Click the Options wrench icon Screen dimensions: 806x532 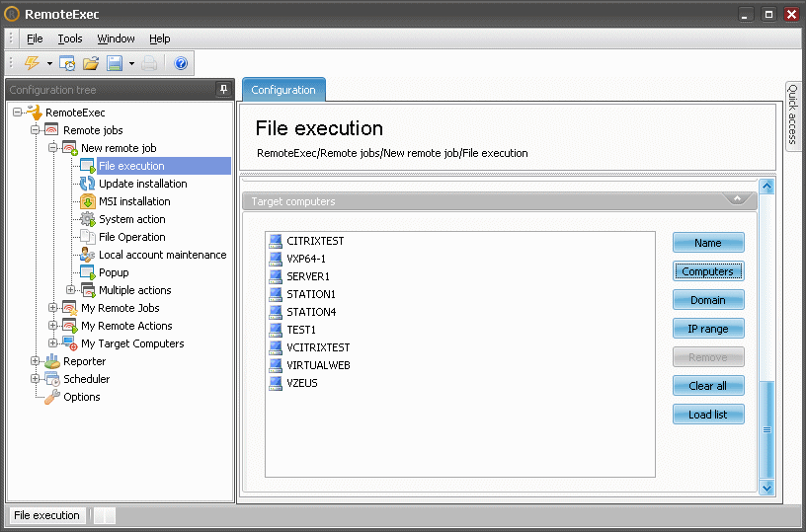click(52, 397)
